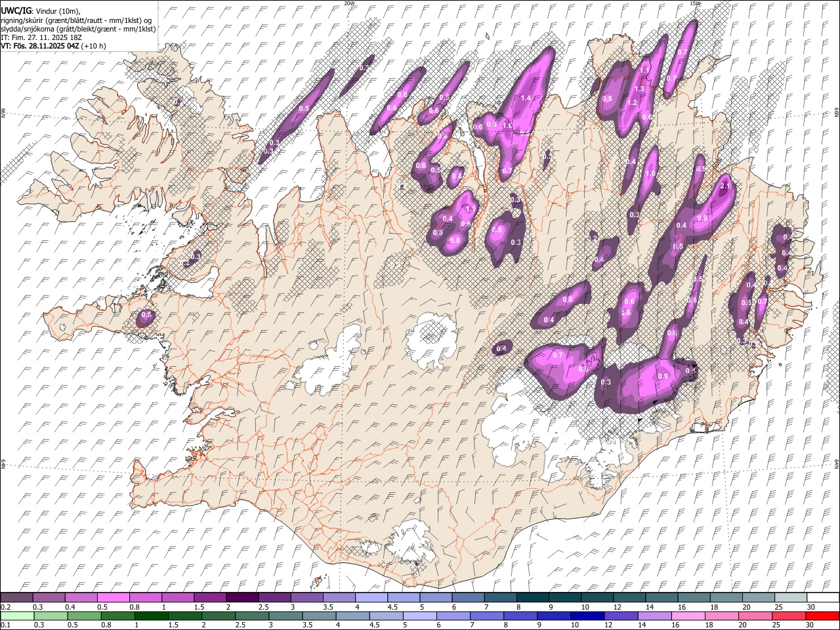Pick the darkest purple swatch between 2 and 2.5
Image resolution: width=840 pixels, height=630 pixels.
(x=241, y=597)
